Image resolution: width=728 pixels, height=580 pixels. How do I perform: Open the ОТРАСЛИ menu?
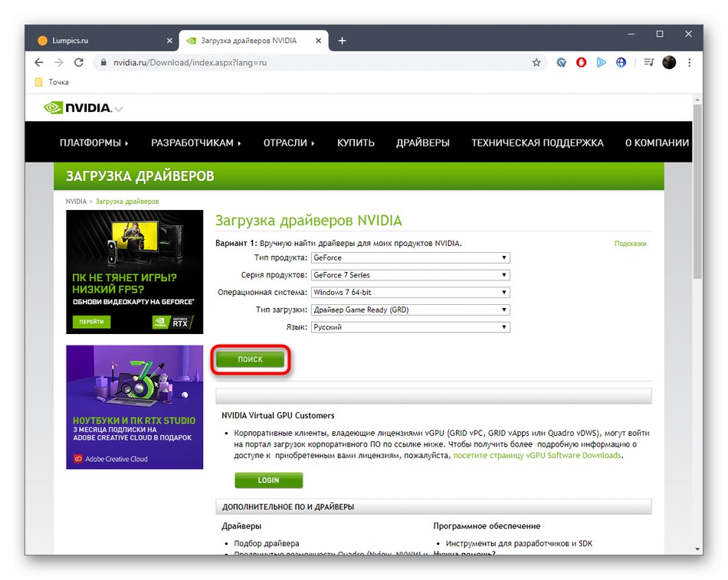tap(289, 143)
